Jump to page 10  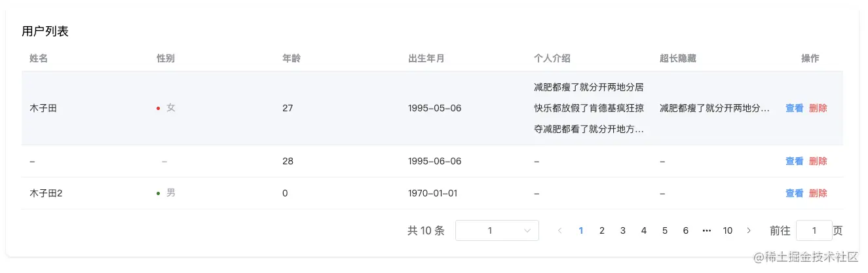[727, 230]
